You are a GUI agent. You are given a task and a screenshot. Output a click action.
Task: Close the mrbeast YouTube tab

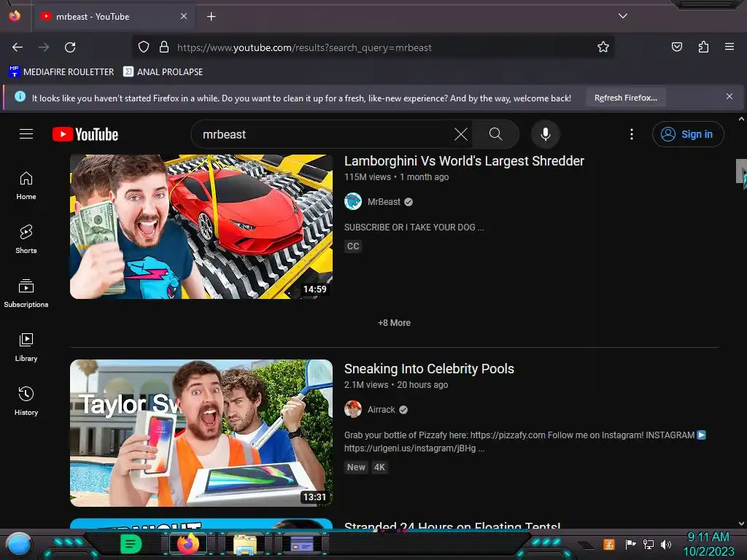[184, 16]
